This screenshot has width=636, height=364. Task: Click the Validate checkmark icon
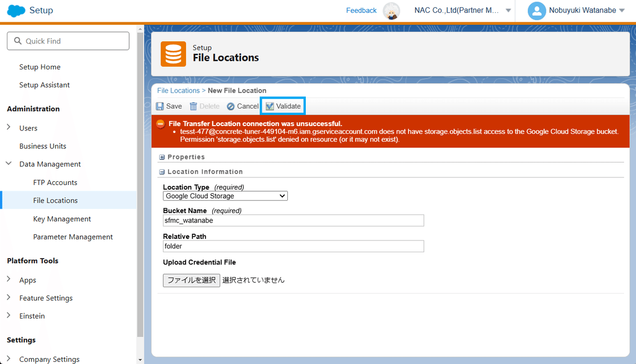270,106
